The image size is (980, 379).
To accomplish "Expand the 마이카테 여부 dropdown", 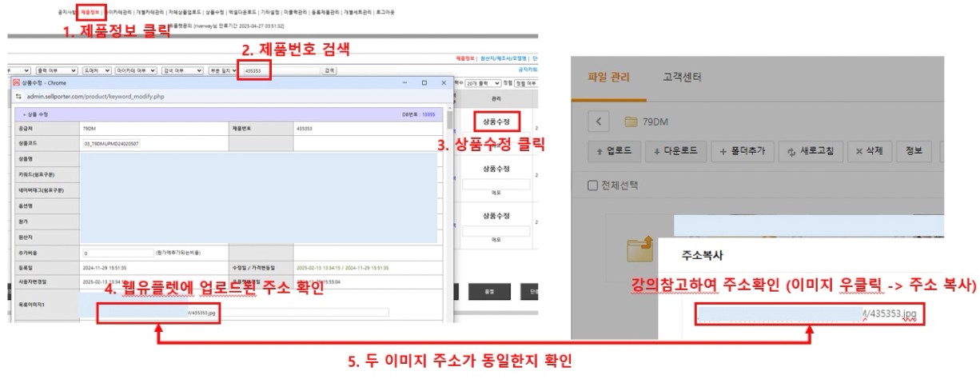I will (x=136, y=70).
